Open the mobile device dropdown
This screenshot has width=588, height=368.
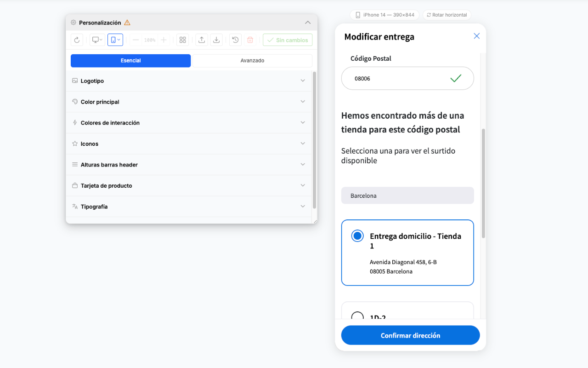[115, 40]
